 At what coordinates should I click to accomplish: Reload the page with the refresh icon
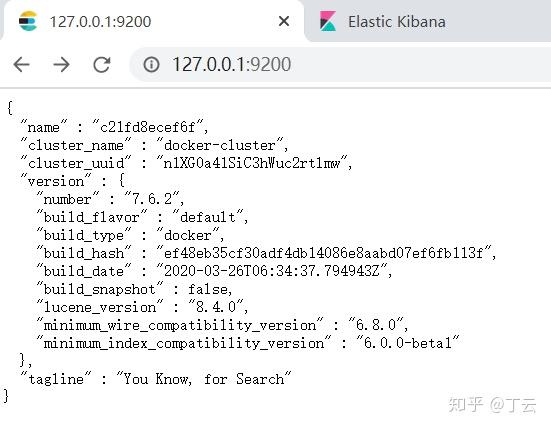click(102, 65)
